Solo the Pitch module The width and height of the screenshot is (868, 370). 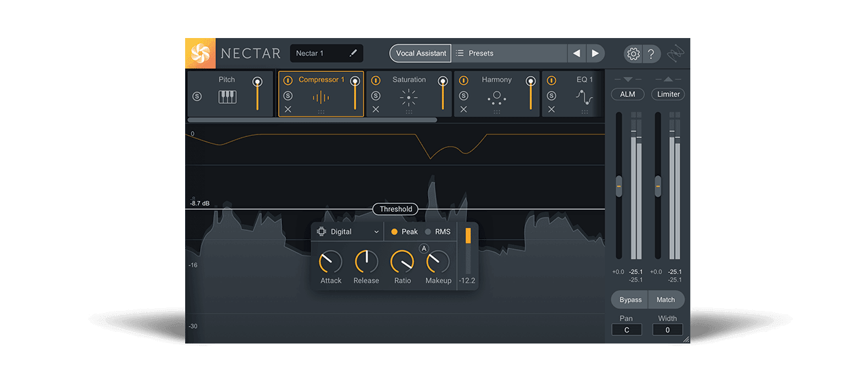tap(197, 96)
